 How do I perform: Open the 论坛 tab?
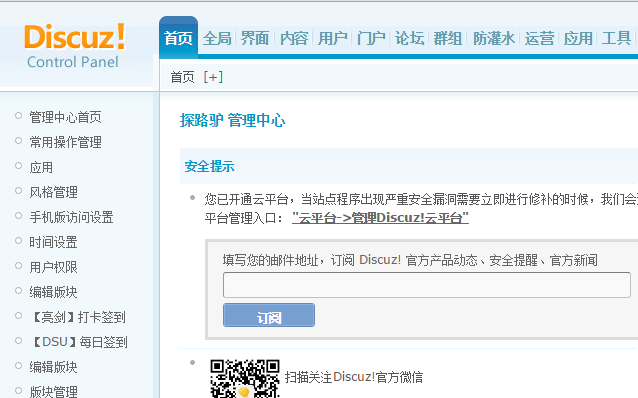pyautogui.click(x=409, y=38)
